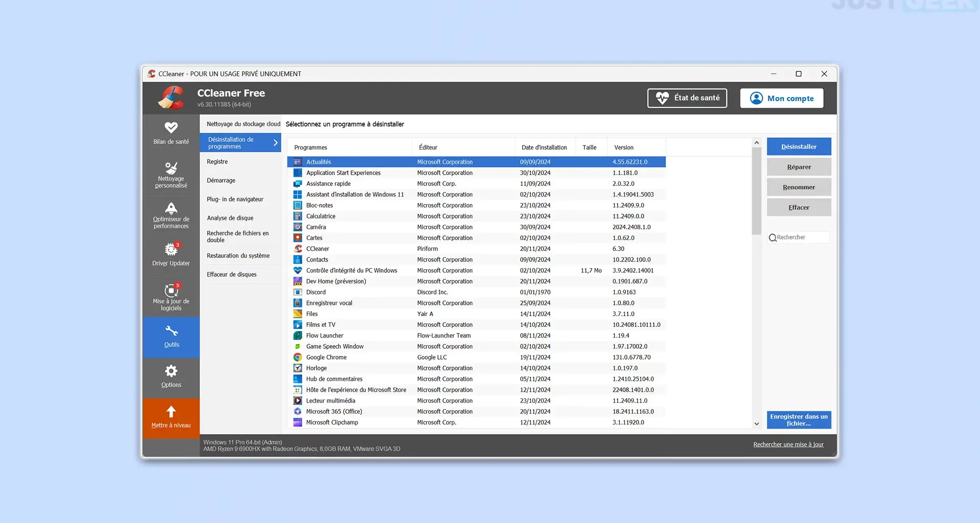Screen dimensions: 980x523
Task: Select the Hub de commentaires row
Action: [x=477, y=379]
